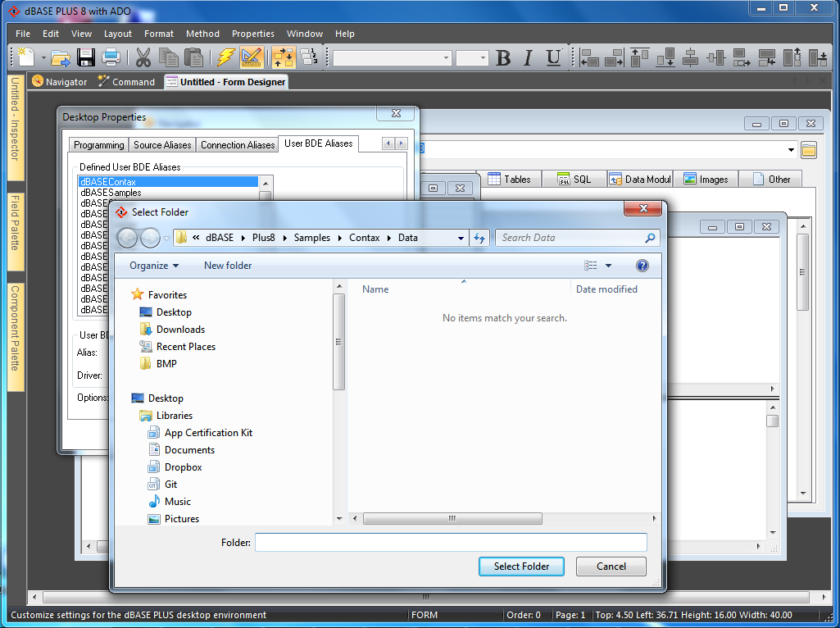Click the Run lightning bolt icon
This screenshot has height=628, width=840.
click(x=226, y=57)
